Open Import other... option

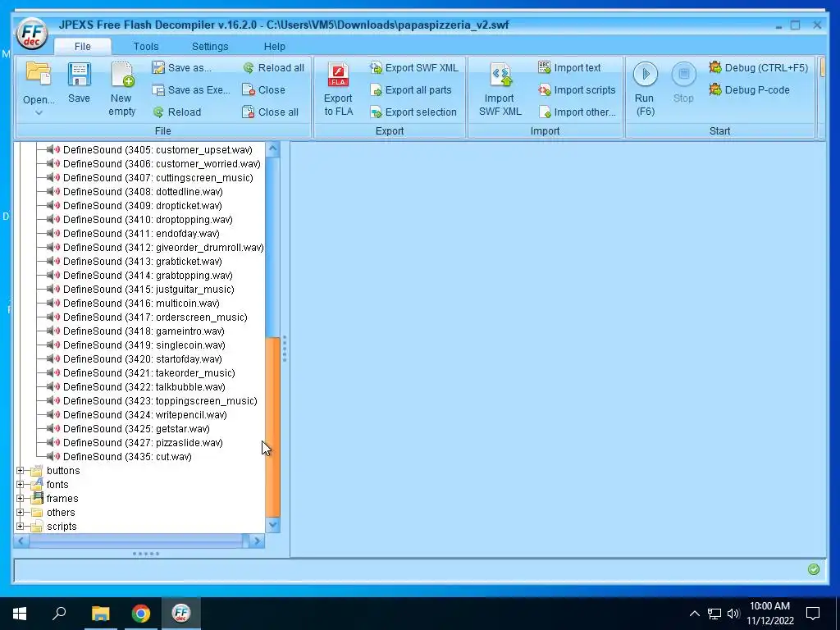click(x=577, y=112)
